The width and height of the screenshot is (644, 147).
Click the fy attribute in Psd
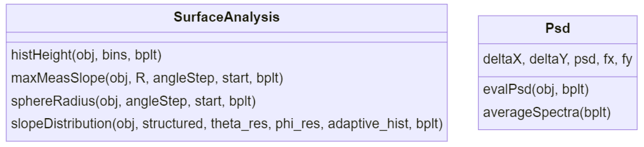[626, 59]
